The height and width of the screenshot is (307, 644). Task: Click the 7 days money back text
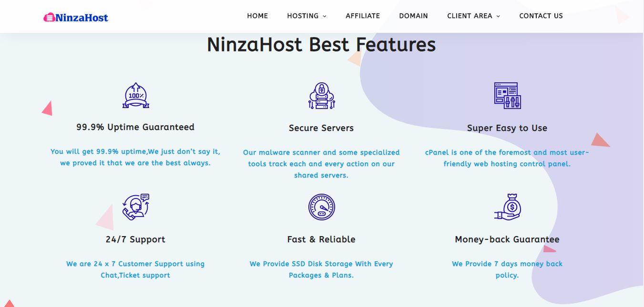[507, 269]
